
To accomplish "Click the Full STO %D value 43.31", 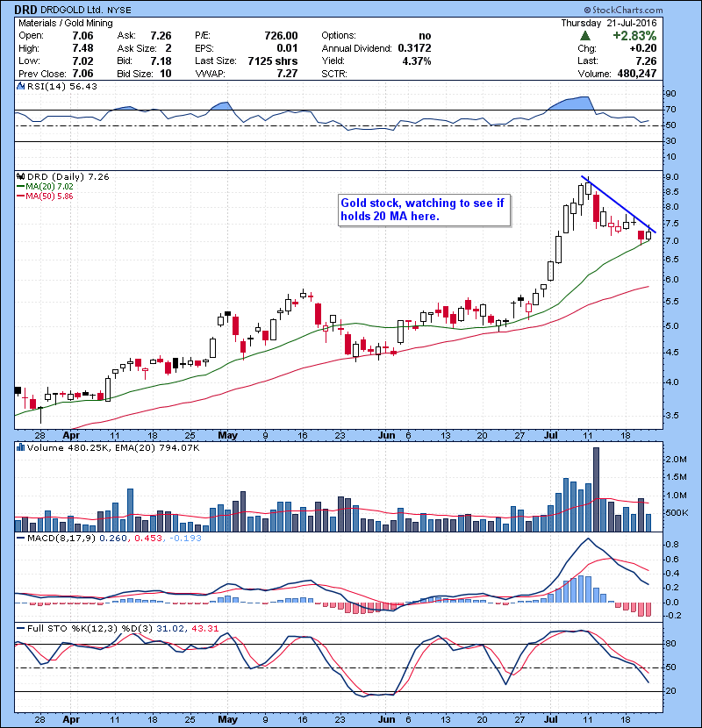I will pos(204,629).
